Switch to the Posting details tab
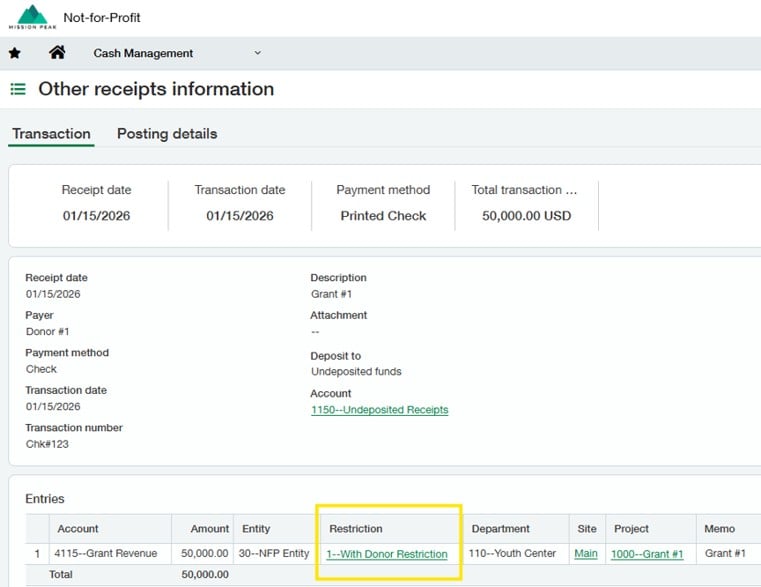Screen dimensions: 761x587 [167, 134]
